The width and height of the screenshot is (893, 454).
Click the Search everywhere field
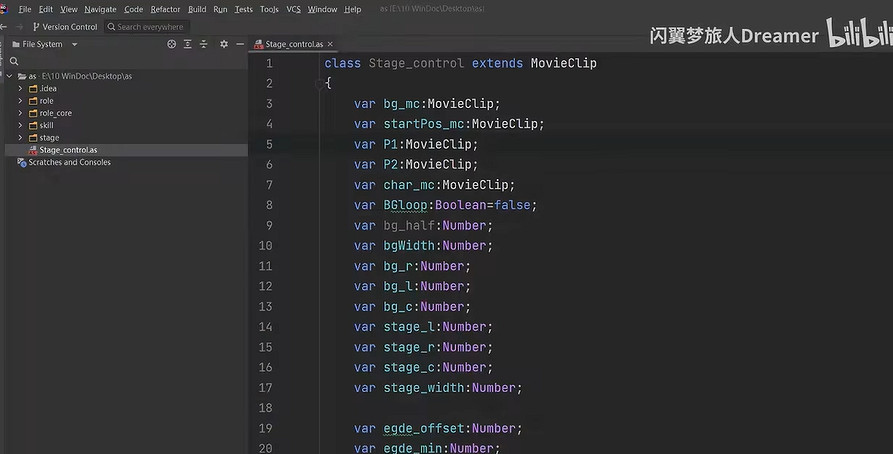pyautogui.click(x=150, y=27)
